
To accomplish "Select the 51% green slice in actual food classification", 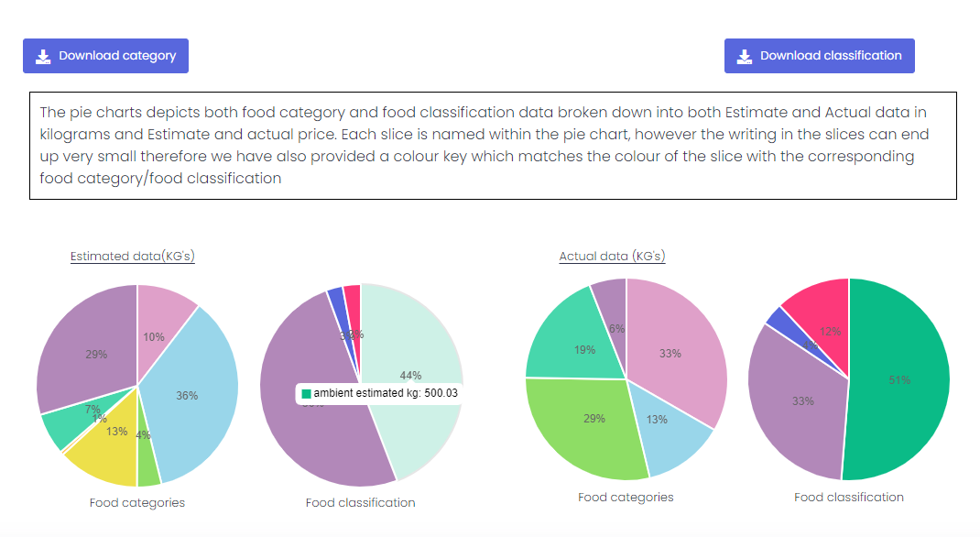I will (x=902, y=380).
